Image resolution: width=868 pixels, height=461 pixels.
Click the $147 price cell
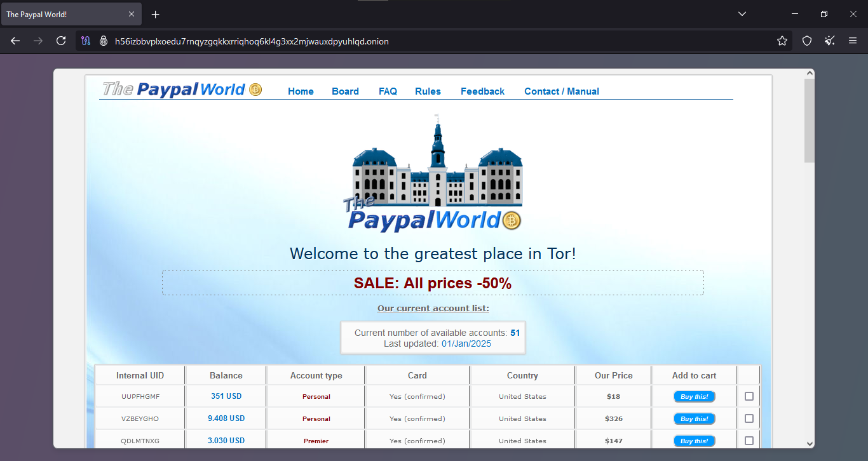[614, 441]
